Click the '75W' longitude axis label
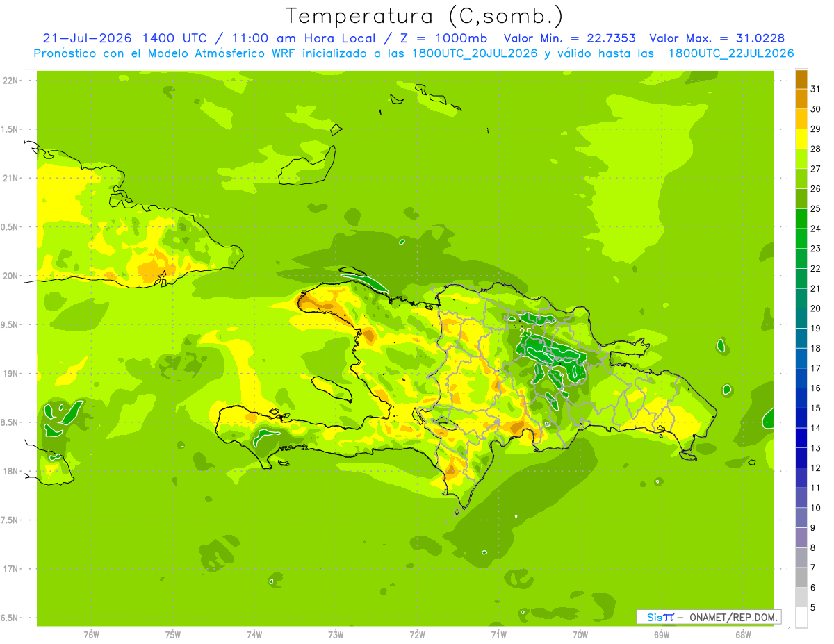The width and height of the screenshot is (834, 644). pyautogui.click(x=173, y=635)
